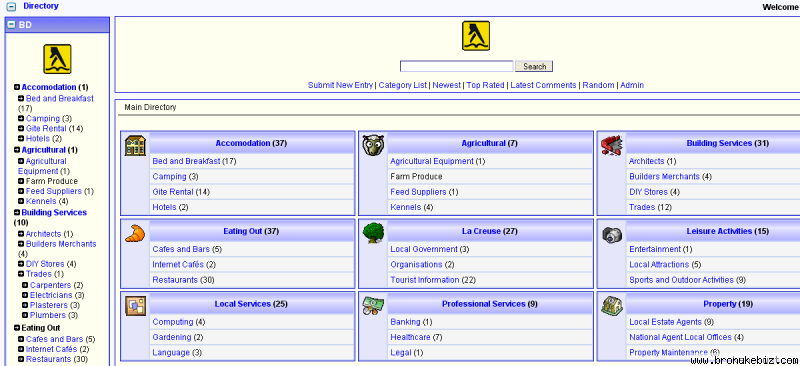
Task: Click the yellow pages logo in BD sidebar
Action: [x=57, y=59]
